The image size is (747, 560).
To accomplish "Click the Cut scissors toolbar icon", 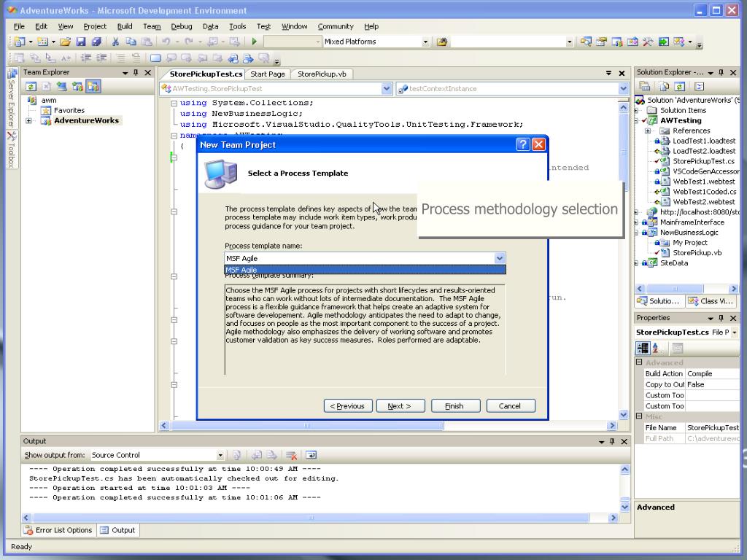I will coord(115,42).
